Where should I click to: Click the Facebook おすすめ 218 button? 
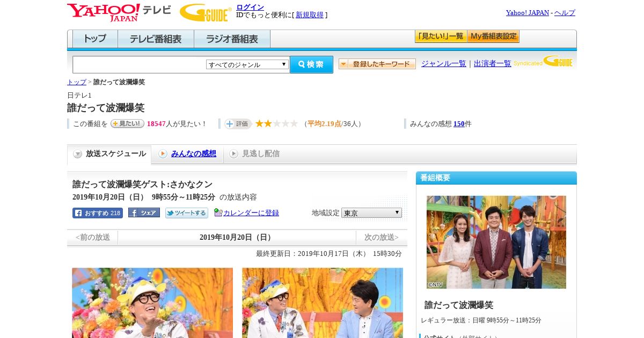(x=98, y=213)
